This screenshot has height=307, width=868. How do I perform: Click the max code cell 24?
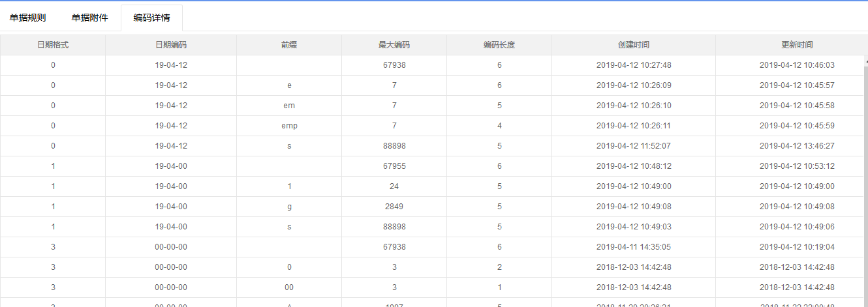click(394, 186)
